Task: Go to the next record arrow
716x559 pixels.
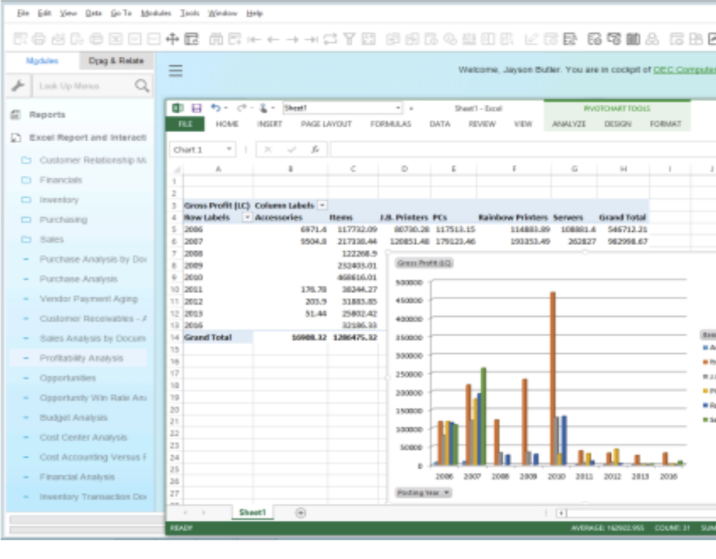Action: pyautogui.click(x=292, y=40)
